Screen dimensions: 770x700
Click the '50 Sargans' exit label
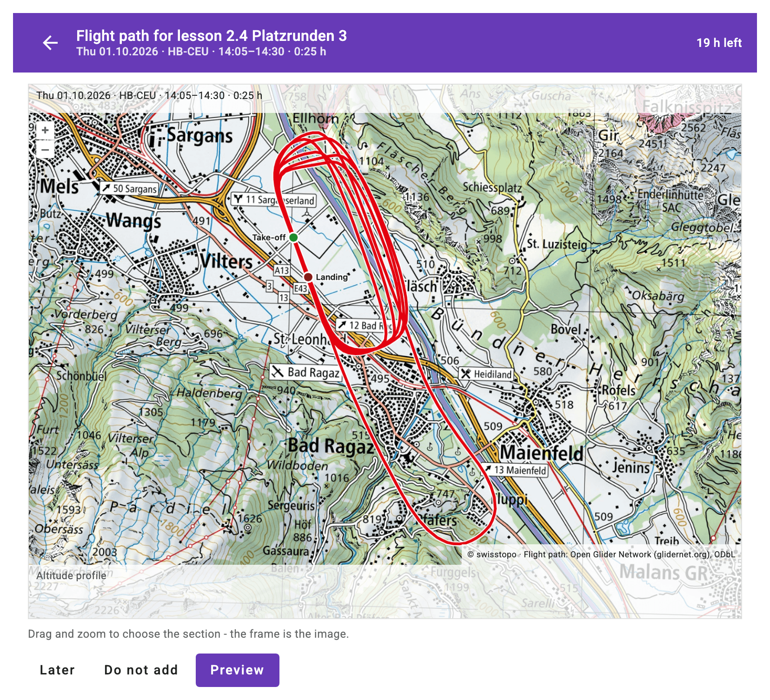129,188
